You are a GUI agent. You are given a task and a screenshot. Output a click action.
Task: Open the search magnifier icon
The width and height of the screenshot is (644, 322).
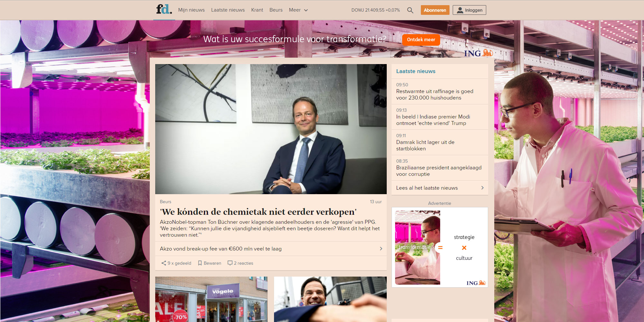point(410,10)
